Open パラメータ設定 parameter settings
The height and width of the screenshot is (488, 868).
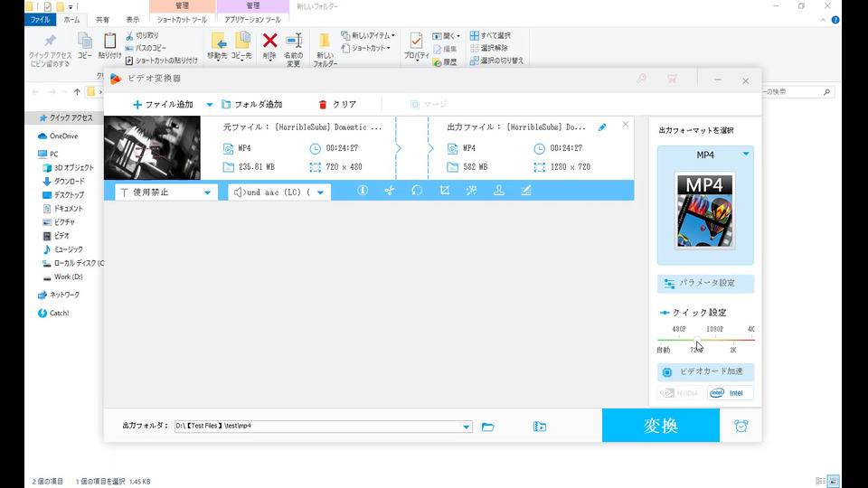705,283
